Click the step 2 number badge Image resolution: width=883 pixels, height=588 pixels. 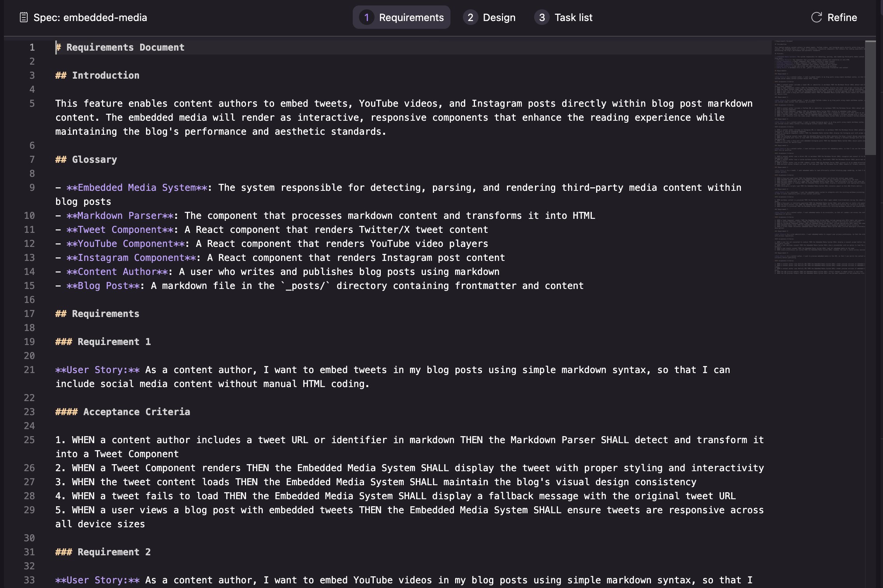[x=470, y=18]
